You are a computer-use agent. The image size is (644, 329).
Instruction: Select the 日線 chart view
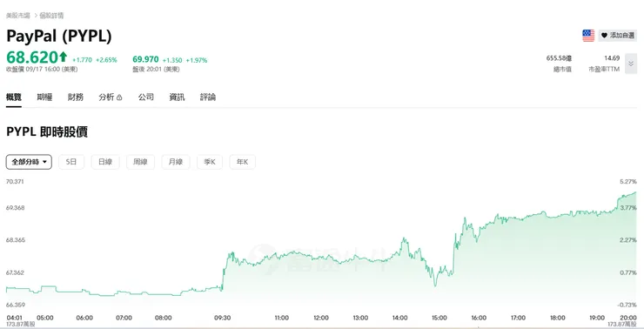105,162
